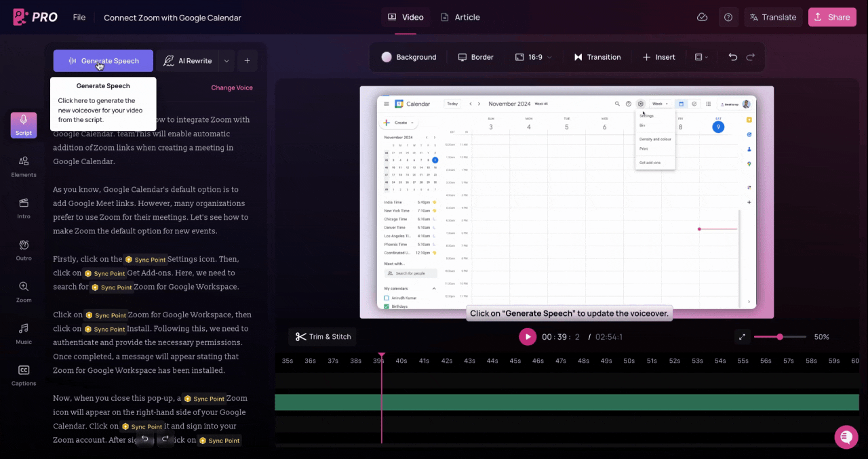Click the project title 'Connect Zoom with Google Calendar'

pos(172,18)
